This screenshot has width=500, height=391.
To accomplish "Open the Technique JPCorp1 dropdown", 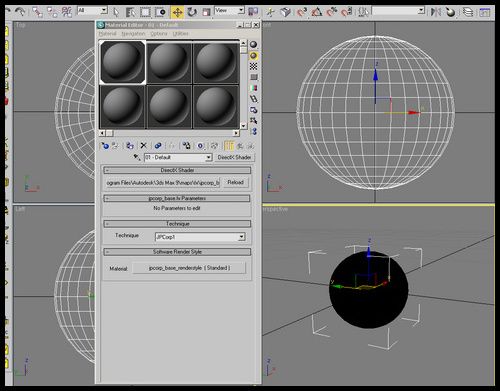I will 200,237.
